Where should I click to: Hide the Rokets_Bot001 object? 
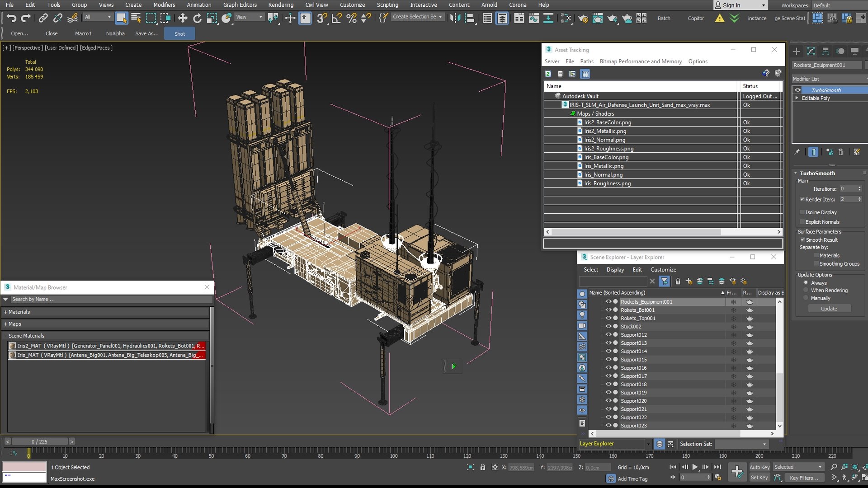click(609, 310)
